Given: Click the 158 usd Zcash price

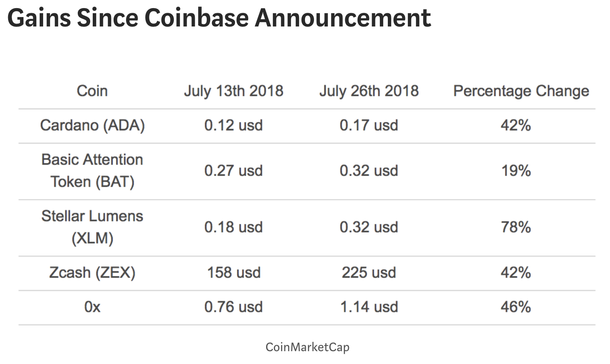Looking at the screenshot, I should point(233,273).
